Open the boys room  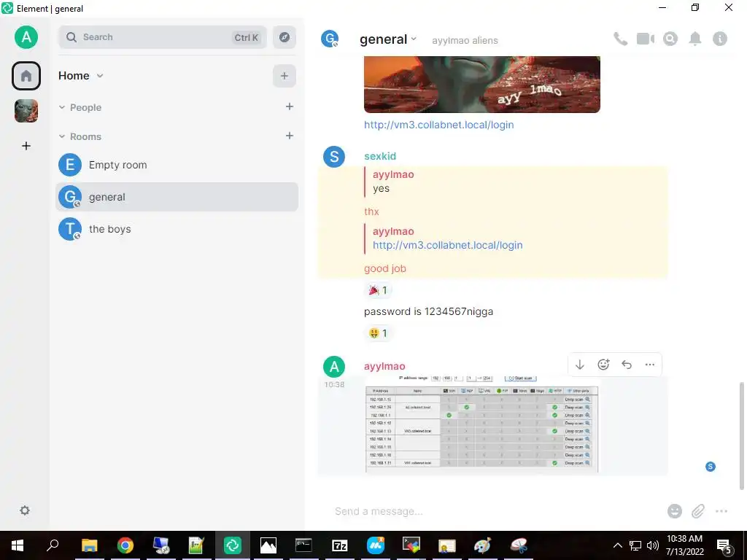tap(177, 229)
